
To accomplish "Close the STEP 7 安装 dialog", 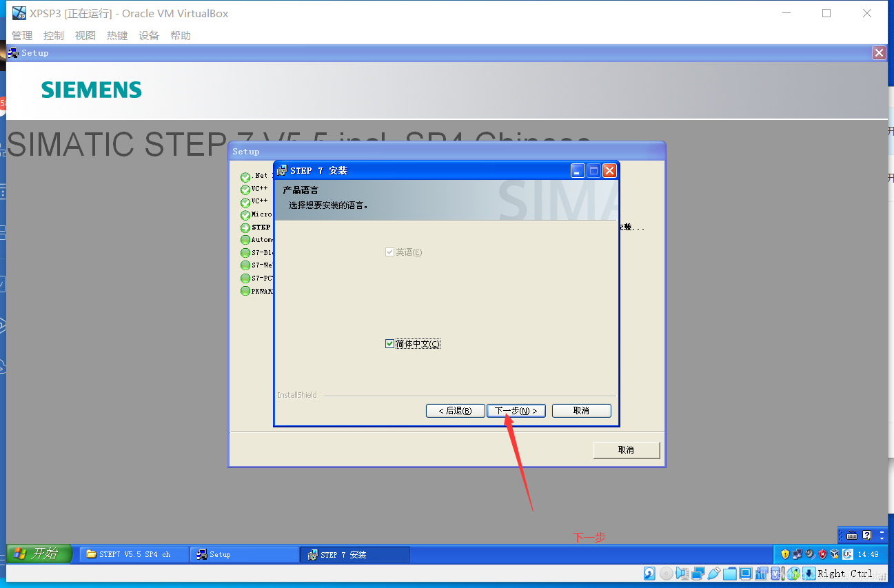I will (x=609, y=170).
